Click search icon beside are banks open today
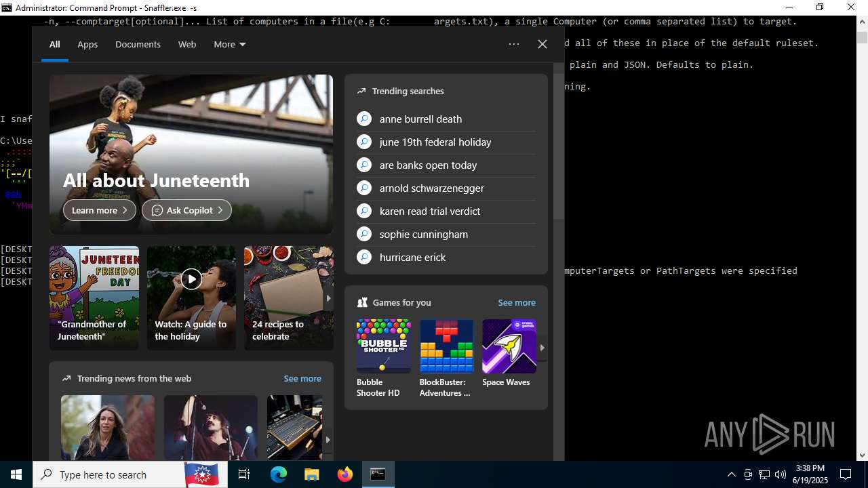The height and width of the screenshot is (488, 868). 364,165
